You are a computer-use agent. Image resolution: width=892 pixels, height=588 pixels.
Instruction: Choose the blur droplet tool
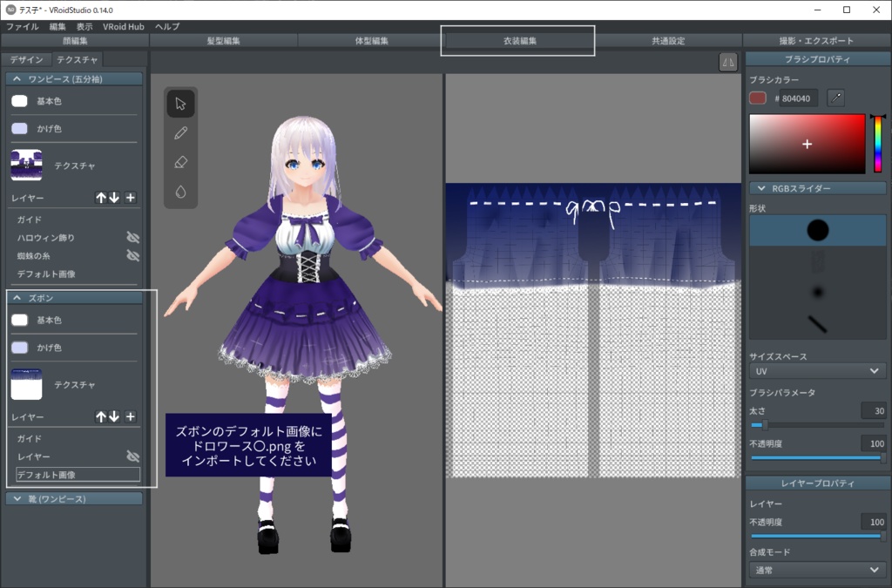[x=180, y=190]
